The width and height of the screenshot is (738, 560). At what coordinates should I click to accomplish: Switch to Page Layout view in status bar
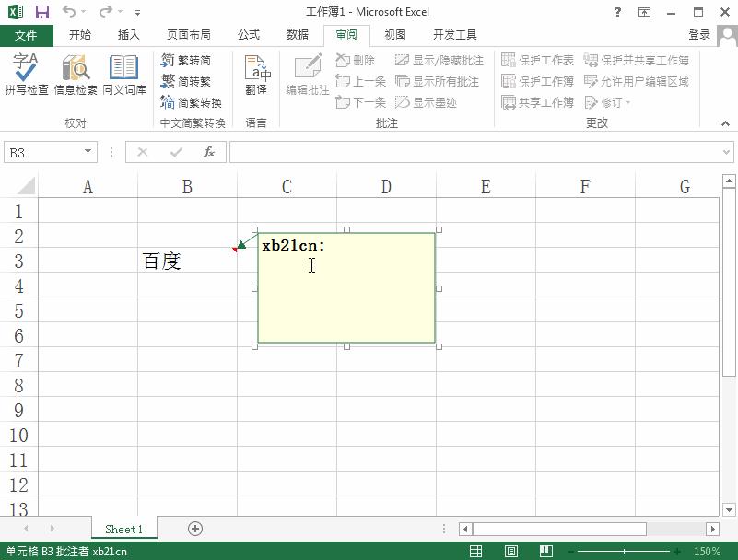[511, 551]
